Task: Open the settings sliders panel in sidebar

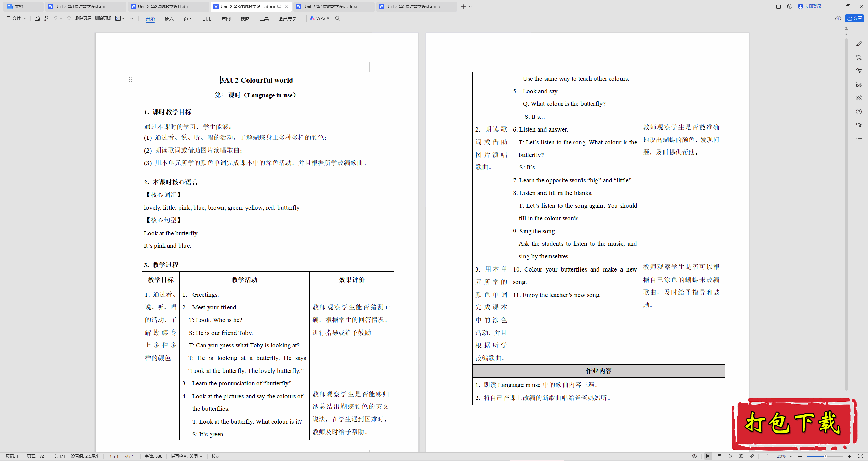Action: pyautogui.click(x=859, y=71)
